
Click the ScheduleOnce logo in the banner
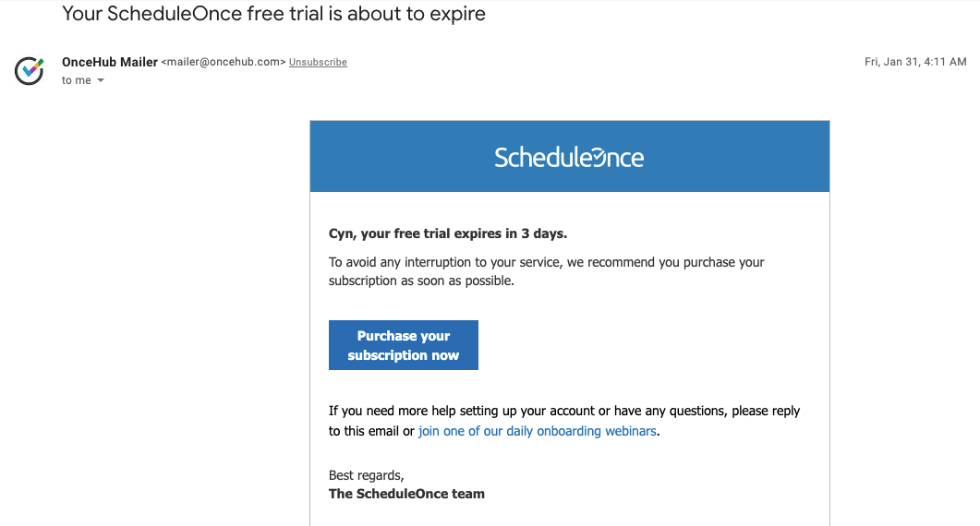click(x=569, y=157)
